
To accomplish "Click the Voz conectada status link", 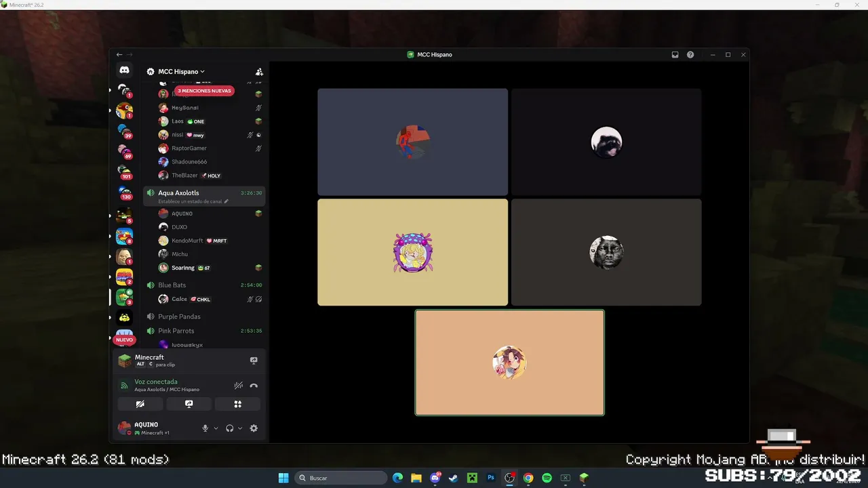I will (156, 382).
